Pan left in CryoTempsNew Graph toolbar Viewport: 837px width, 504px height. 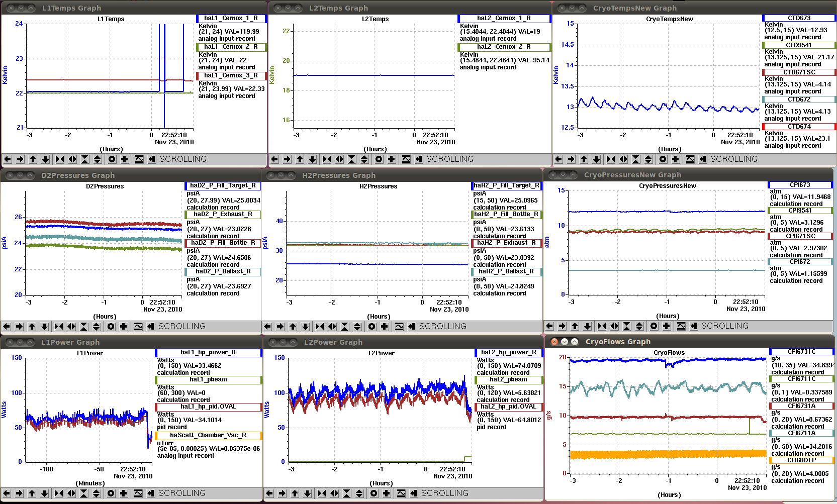[559, 159]
